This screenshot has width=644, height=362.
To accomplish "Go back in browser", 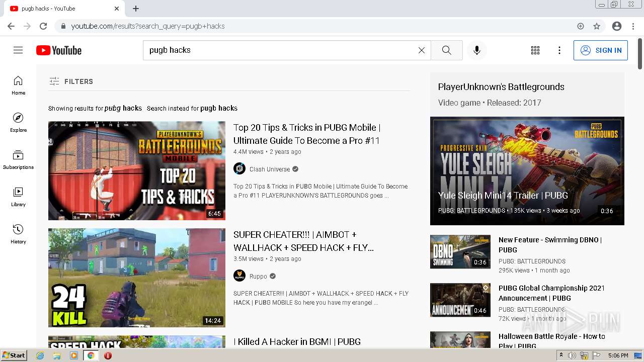I will (x=11, y=26).
